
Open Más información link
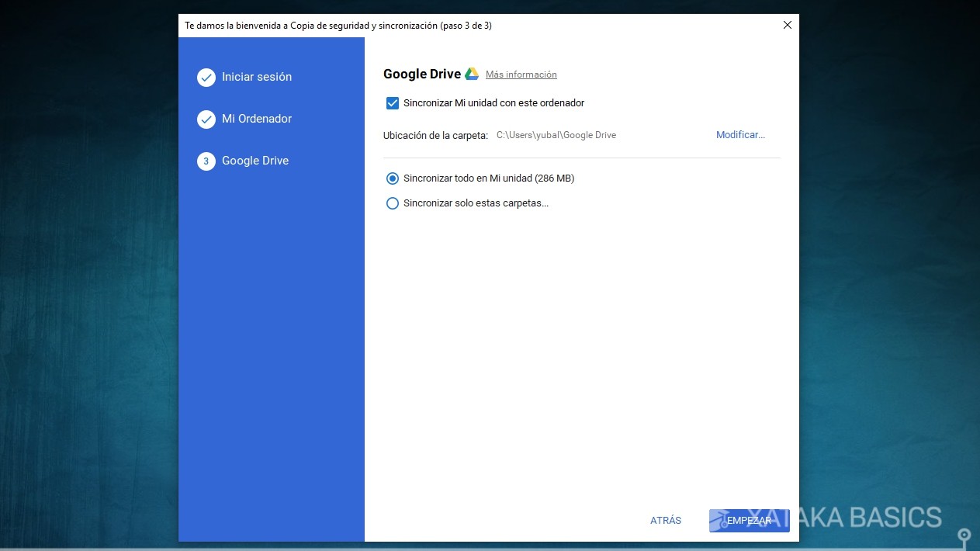tap(521, 74)
